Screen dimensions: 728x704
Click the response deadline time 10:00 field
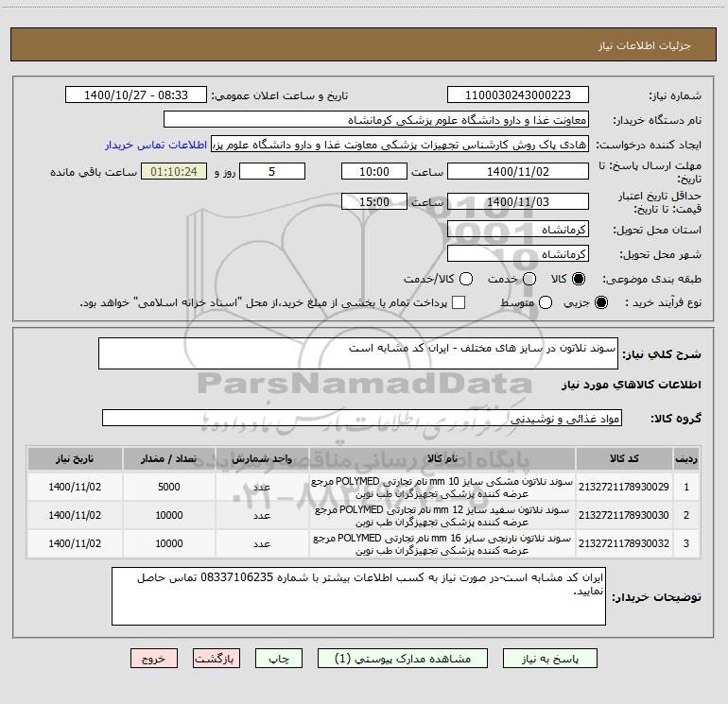tap(374, 172)
